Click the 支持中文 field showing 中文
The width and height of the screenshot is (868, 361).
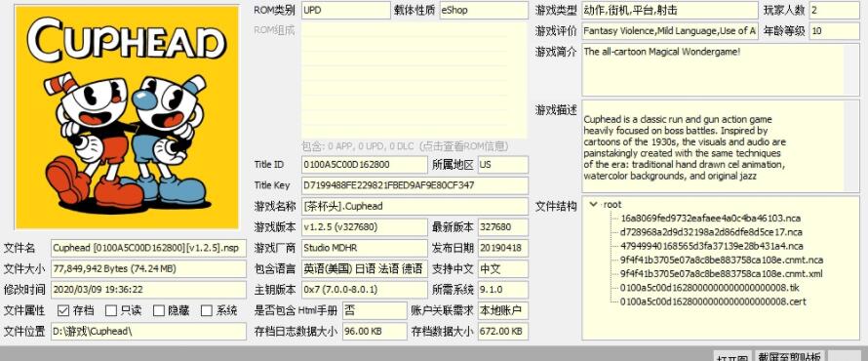tap(503, 269)
